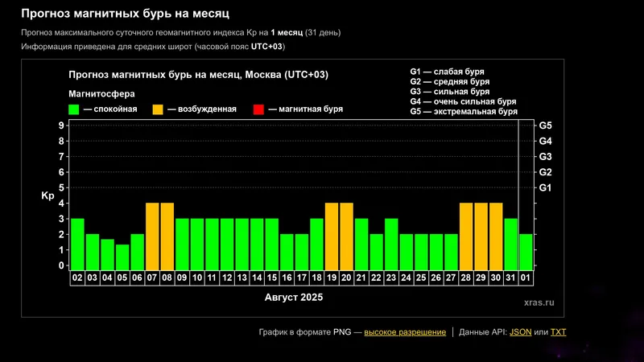Click the G5 storm level label
The image size is (644, 362).
click(x=545, y=125)
